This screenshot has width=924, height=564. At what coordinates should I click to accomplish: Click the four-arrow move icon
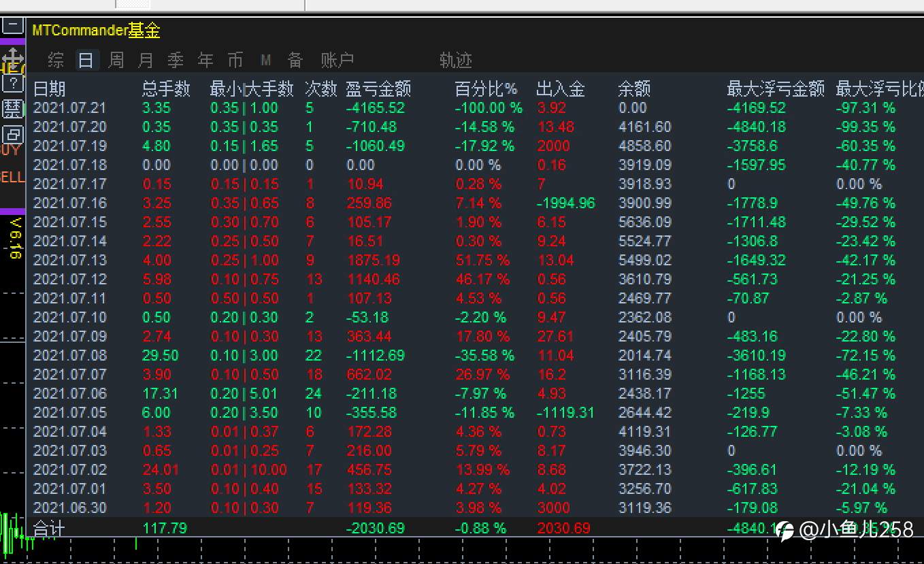coord(12,57)
